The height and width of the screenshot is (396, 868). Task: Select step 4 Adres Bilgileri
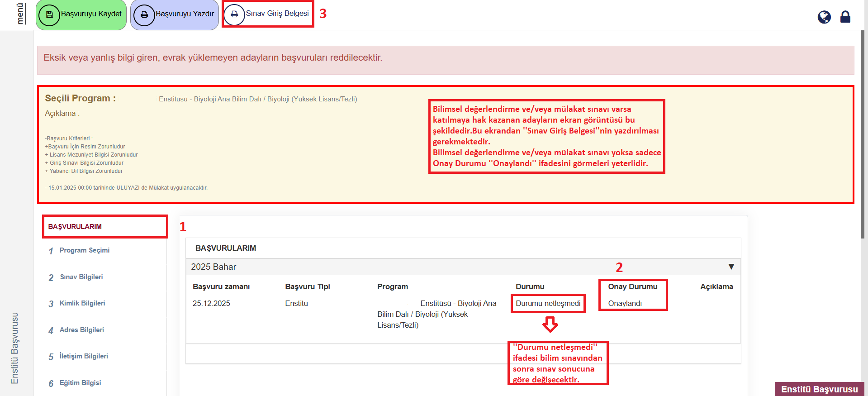pos(82,330)
